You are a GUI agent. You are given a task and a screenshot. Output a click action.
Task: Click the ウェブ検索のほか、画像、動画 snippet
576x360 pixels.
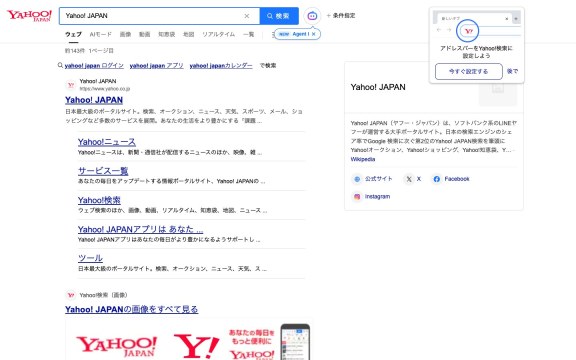pos(172,210)
